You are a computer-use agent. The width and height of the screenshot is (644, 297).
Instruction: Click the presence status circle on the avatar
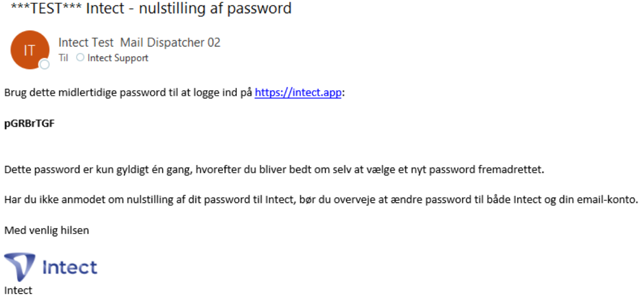pyautogui.click(x=44, y=64)
